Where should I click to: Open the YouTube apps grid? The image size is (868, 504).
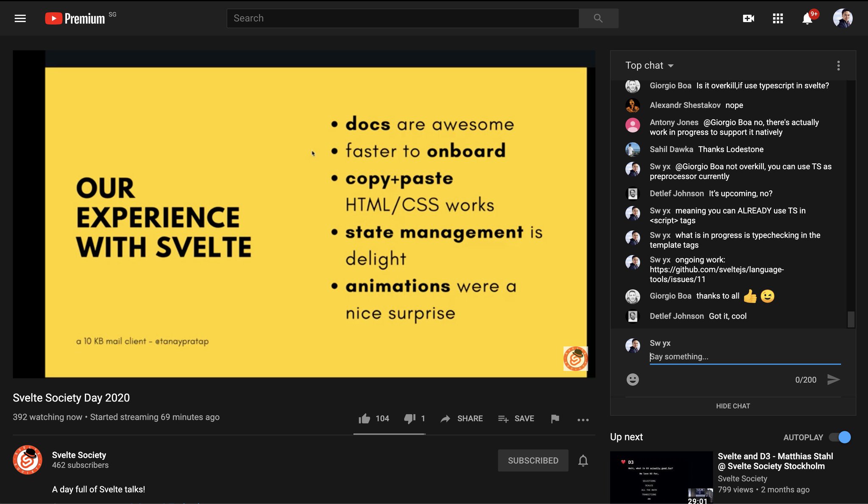click(778, 18)
